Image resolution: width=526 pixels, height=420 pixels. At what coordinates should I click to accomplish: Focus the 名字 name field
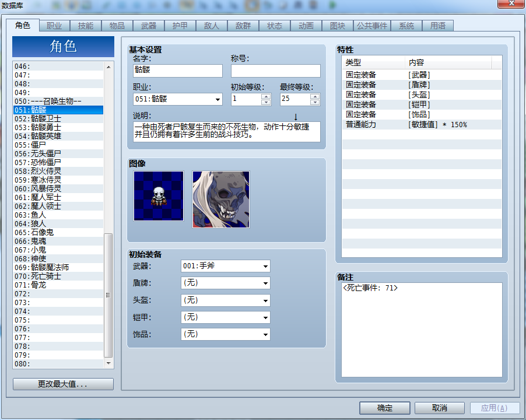tap(178, 71)
